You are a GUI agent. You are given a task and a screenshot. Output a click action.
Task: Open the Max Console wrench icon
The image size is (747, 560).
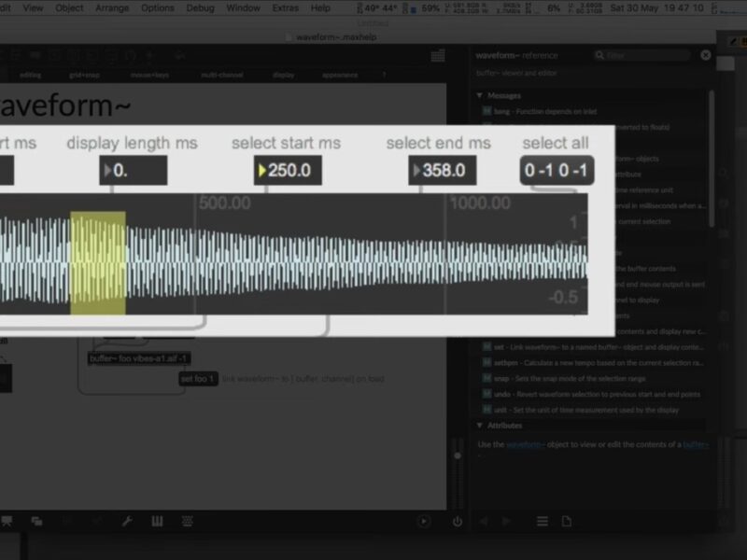click(128, 521)
